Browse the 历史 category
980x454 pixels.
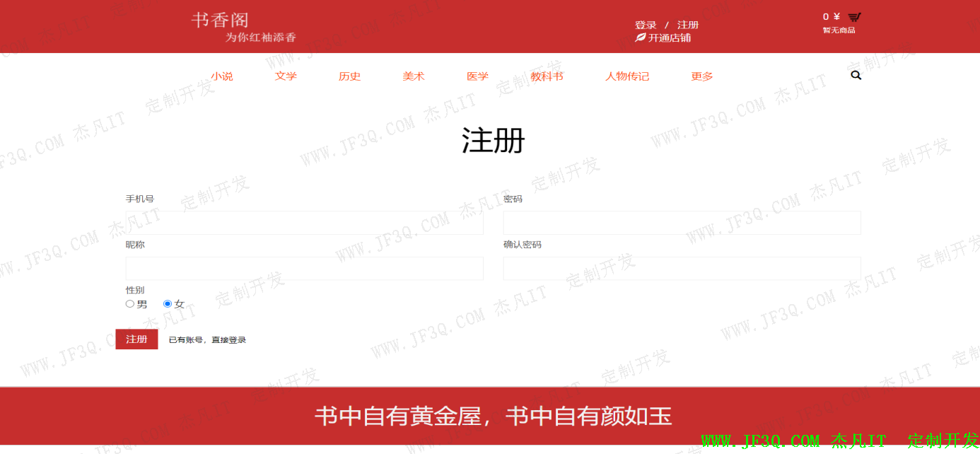[x=349, y=76]
